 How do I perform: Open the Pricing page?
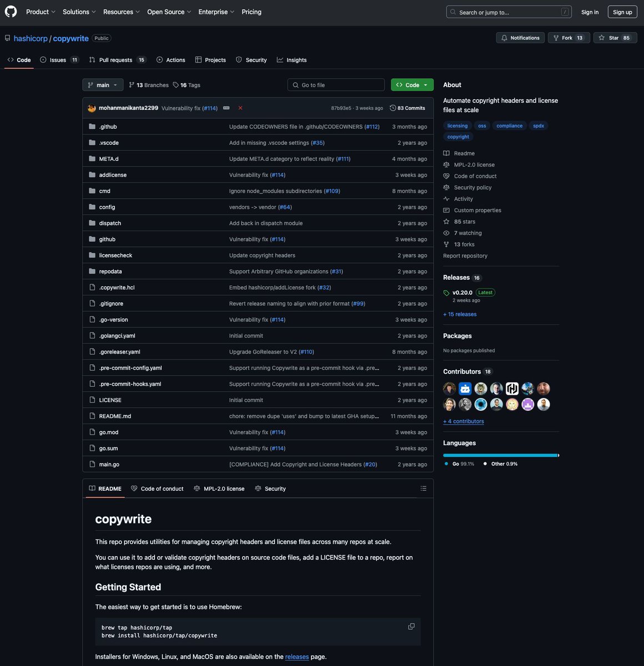251,12
